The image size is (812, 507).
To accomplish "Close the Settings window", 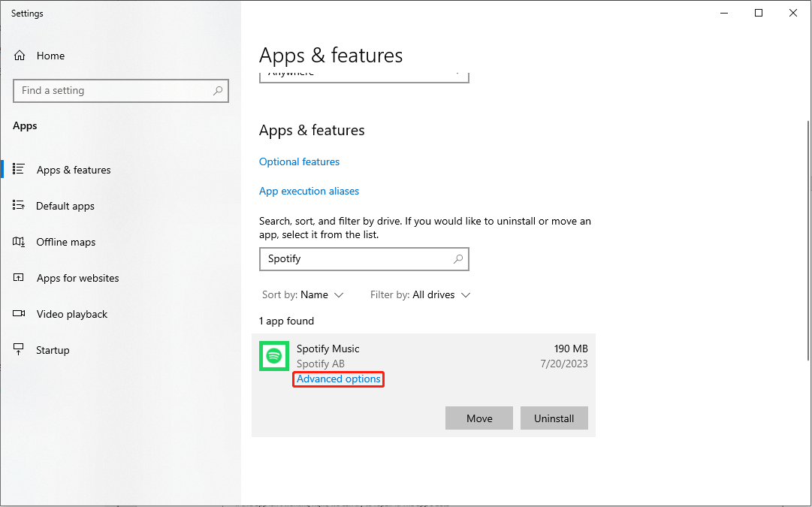I will pyautogui.click(x=792, y=13).
